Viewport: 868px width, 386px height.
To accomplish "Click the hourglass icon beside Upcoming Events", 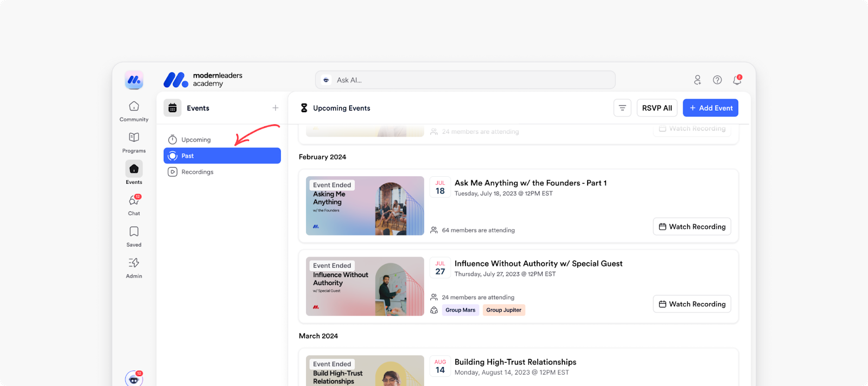I will pos(304,108).
